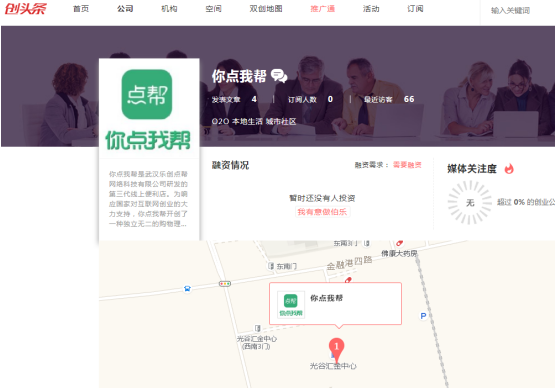Open the 首页 nav item
This screenshot has width=555, height=392.
pyautogui.click(x=81, y=9)
